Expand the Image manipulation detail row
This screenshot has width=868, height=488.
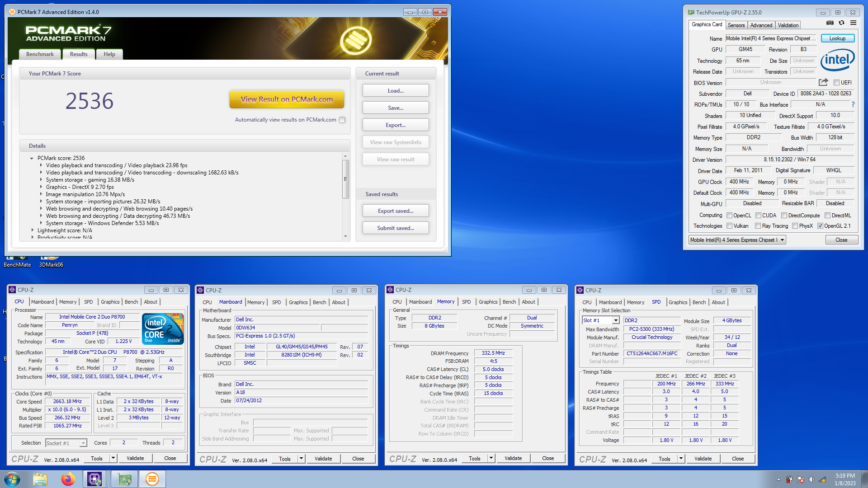(41, 194)
